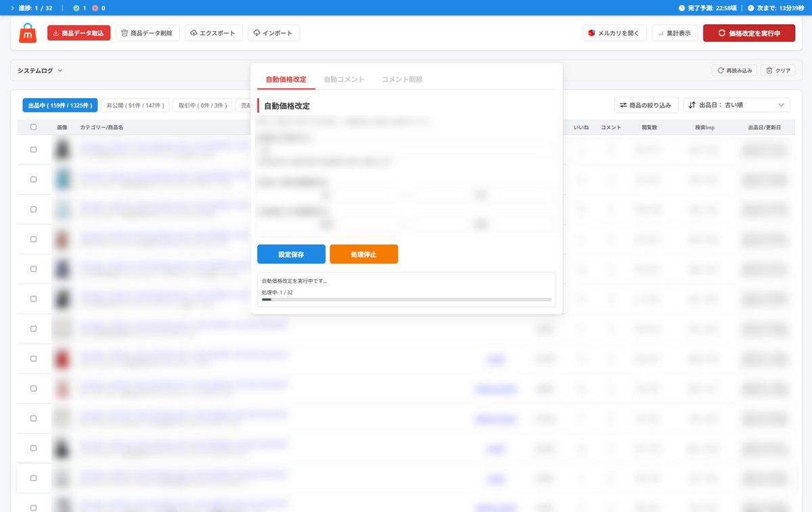Open Mercari with メルカリを開く
812x512 pixels.
(x=614, y=33)
